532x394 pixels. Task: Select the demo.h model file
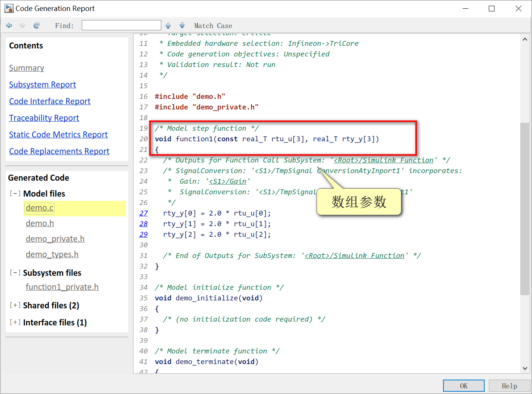(40, 223)
